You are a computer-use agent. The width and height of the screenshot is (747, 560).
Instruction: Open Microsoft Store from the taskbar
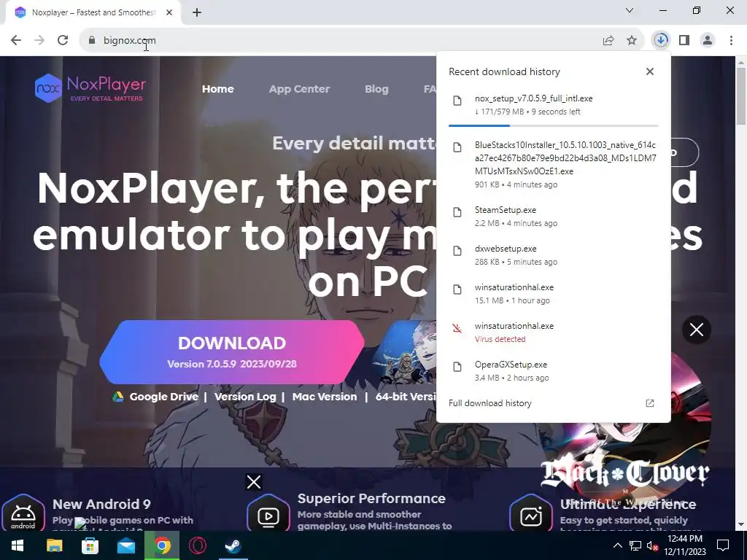pos(90,545)
